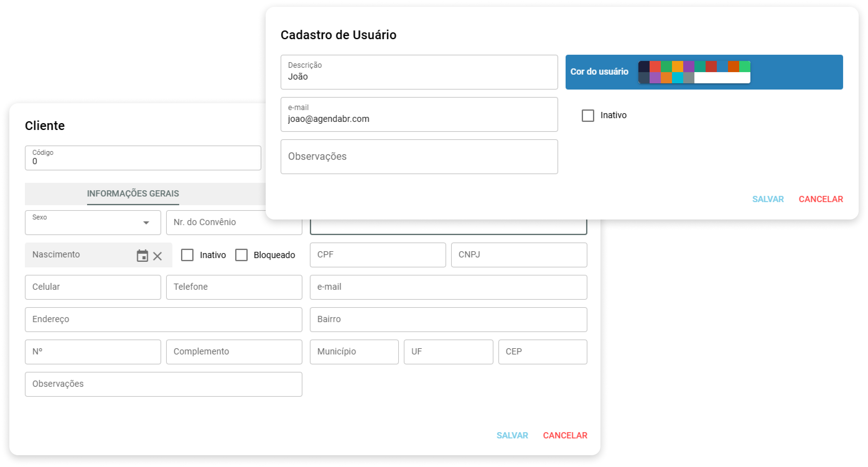This screenshot has width=868, height=467.
Task: Click the CEP input field
Action: [x=543, y=352]
